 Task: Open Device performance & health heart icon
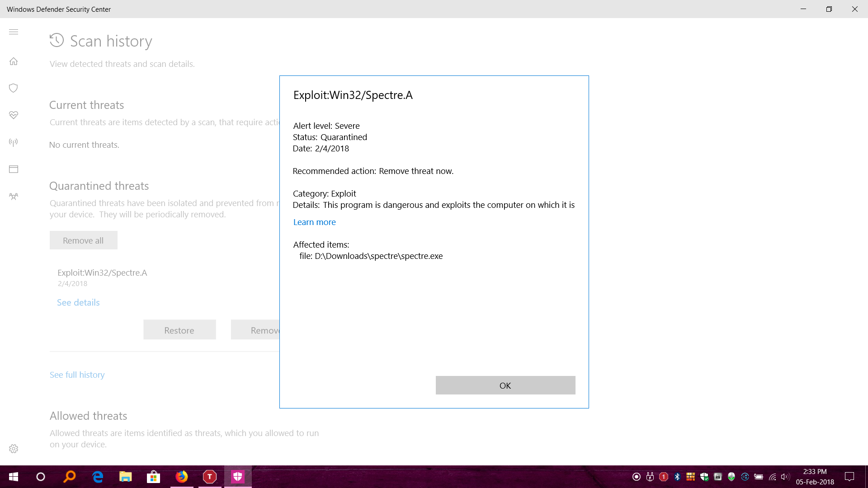pyautogui.click(x=14, y=115)
